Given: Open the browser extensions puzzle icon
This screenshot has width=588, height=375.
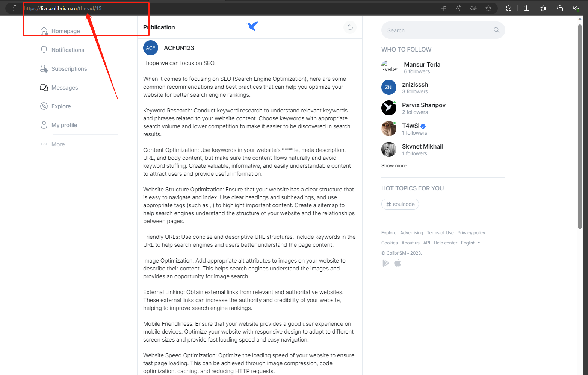Looking at the screenshot, I should (508, 8).
